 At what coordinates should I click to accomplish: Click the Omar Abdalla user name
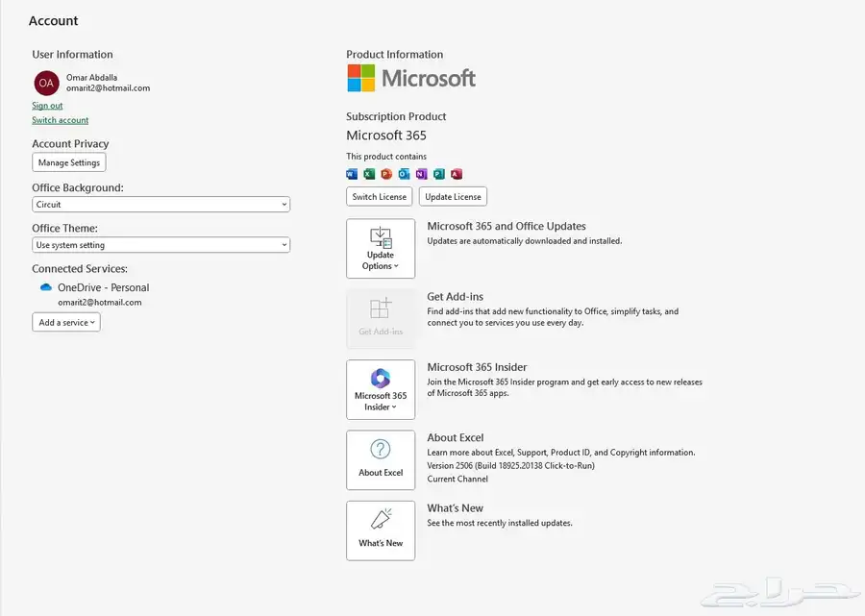click(91, 77)
